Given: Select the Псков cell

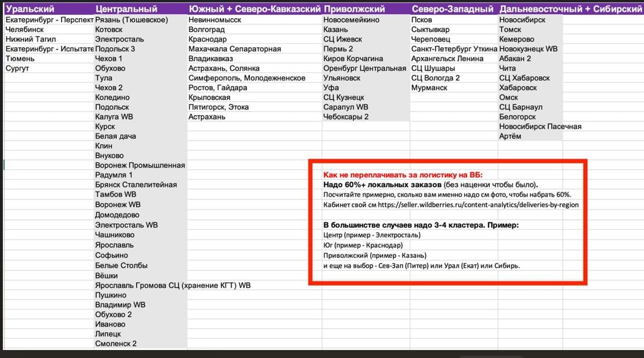Looking at the screenshot, I should tap(454, 20).
